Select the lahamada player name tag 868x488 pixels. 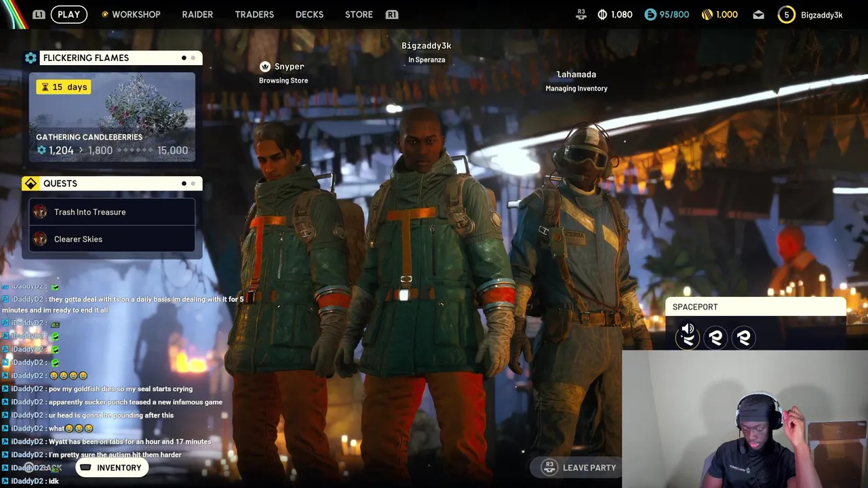pyautogui.click(x=576, y=75)
